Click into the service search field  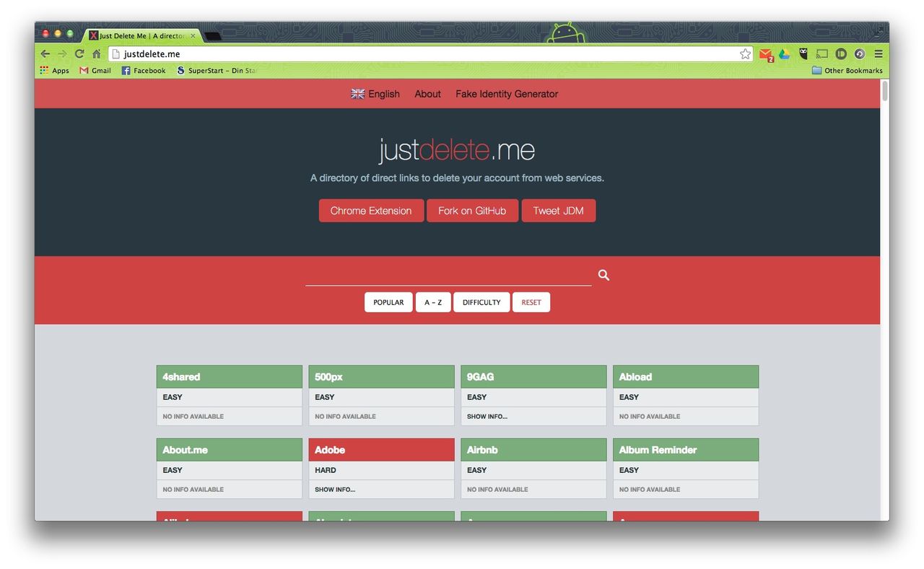click(x=448, y=276)
